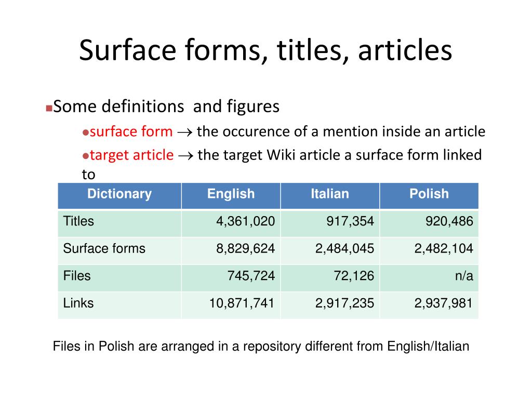Click the red 'target article' term
This screenshot has width=532, height=399.
[131, 155]
